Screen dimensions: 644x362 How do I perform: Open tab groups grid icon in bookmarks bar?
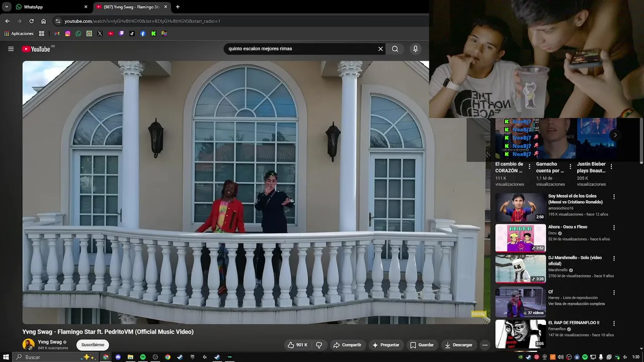click(x=41, y=34)
